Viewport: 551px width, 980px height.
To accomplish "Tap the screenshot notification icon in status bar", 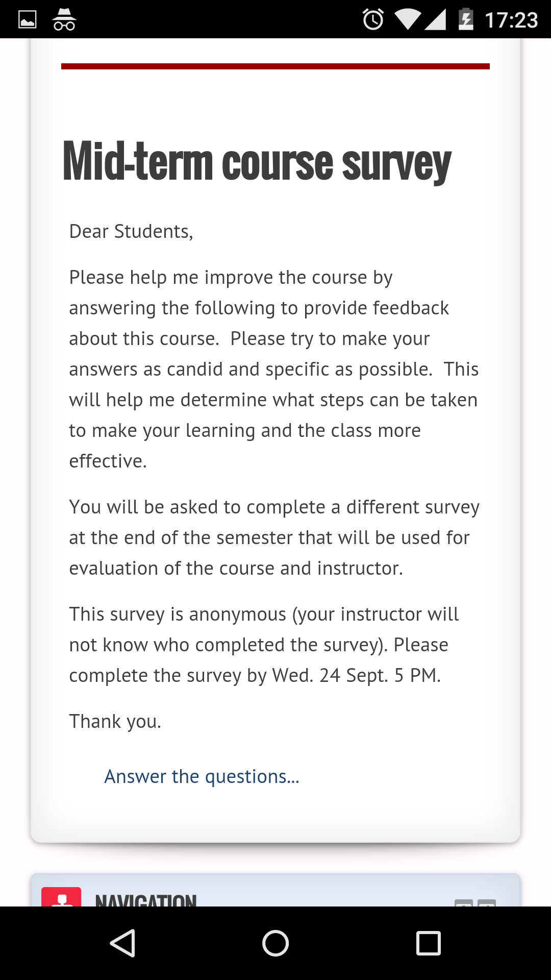I will coord(27,19).
